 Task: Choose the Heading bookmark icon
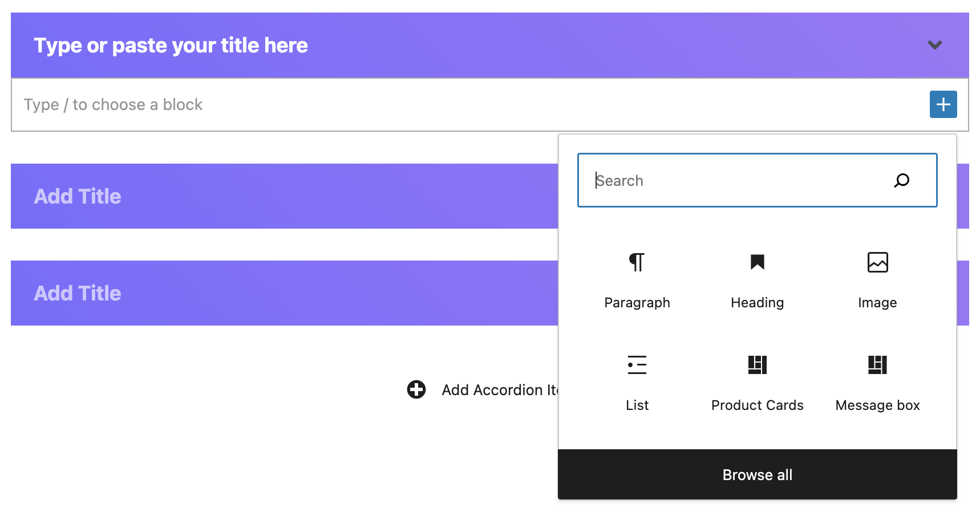(757, 262)
